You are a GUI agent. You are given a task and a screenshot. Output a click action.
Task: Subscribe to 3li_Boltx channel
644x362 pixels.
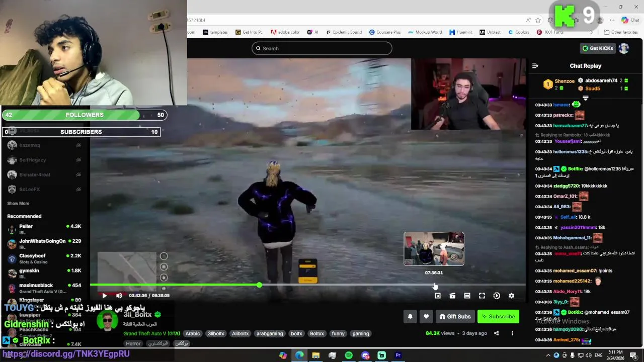(498, 316)
